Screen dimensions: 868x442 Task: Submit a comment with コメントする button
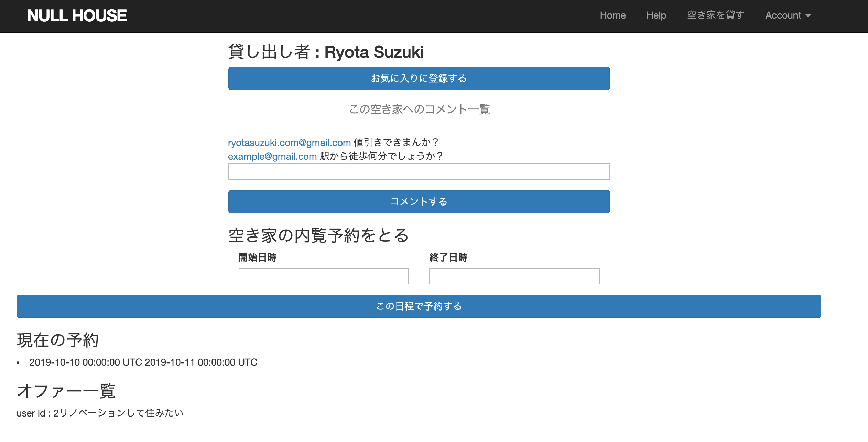click(x=419, y=202)
